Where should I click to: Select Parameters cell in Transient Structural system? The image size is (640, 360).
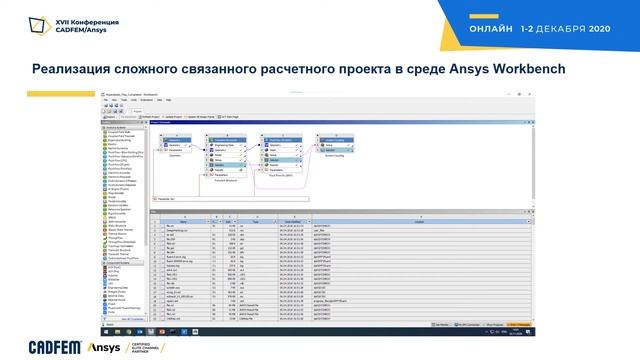click(x=227, y=175)
